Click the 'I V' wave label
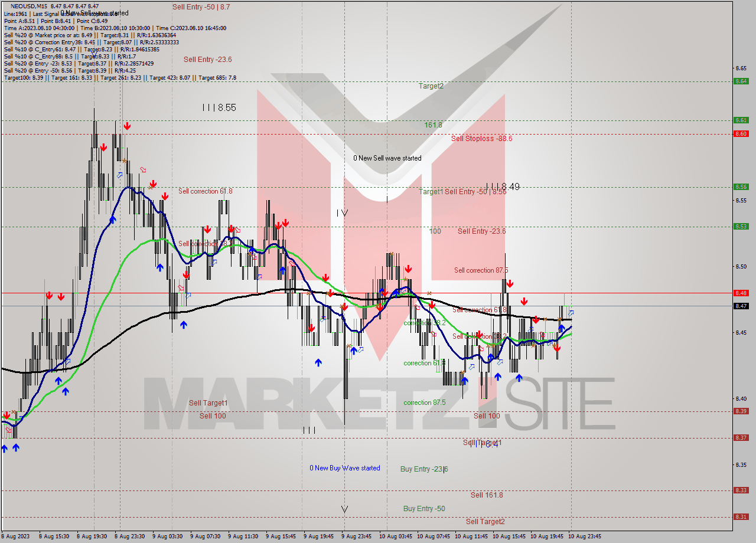The image size is (756, 543). pos(343,213)
